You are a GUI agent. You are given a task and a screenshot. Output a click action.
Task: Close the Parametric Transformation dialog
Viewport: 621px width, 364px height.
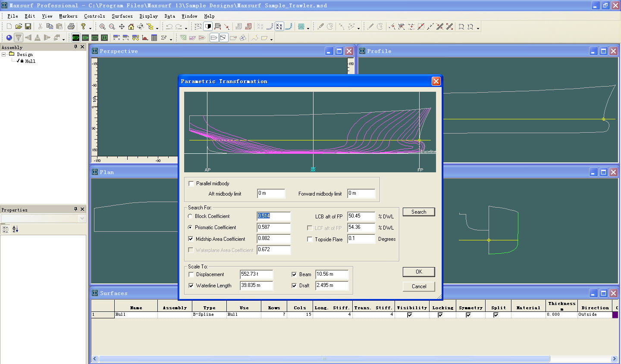coord(436,81)
